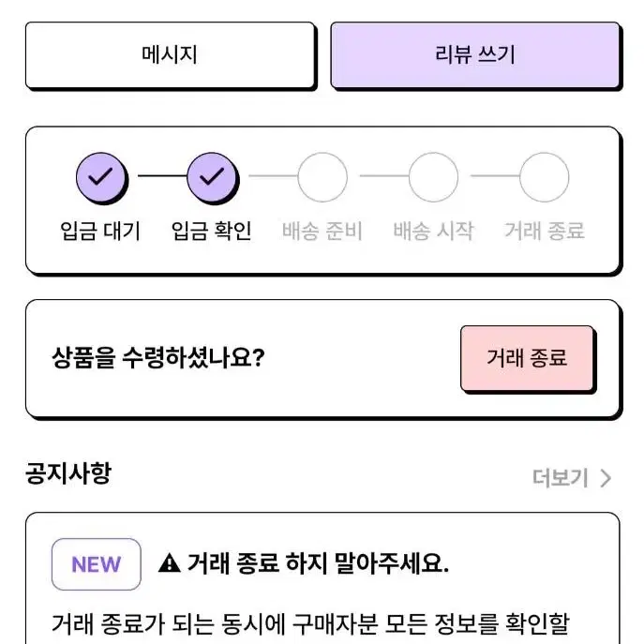
Task: Select the 거래 종료 empty step circle
Action: pos(545,177)
